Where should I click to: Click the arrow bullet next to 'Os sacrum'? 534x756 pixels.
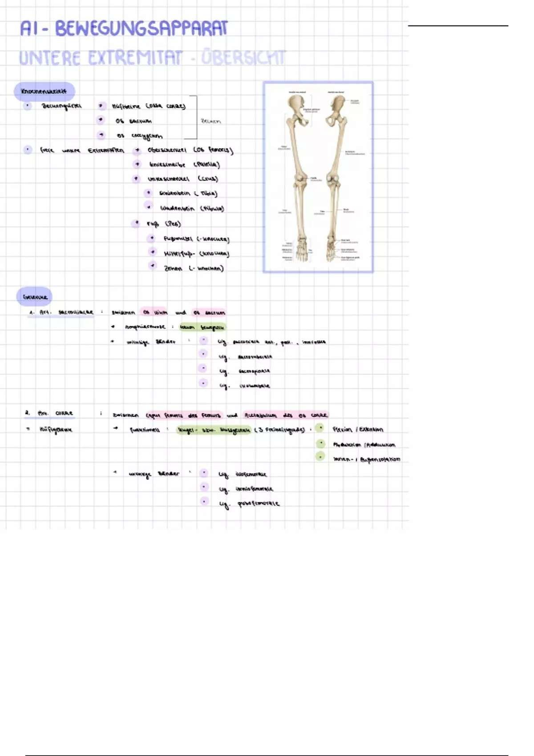coord(101,120)
